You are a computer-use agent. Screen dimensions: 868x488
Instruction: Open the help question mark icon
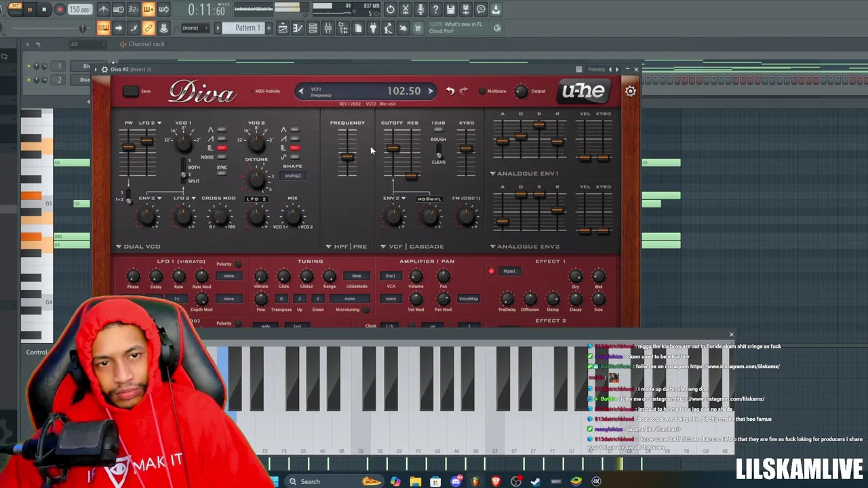coord(435,9)
